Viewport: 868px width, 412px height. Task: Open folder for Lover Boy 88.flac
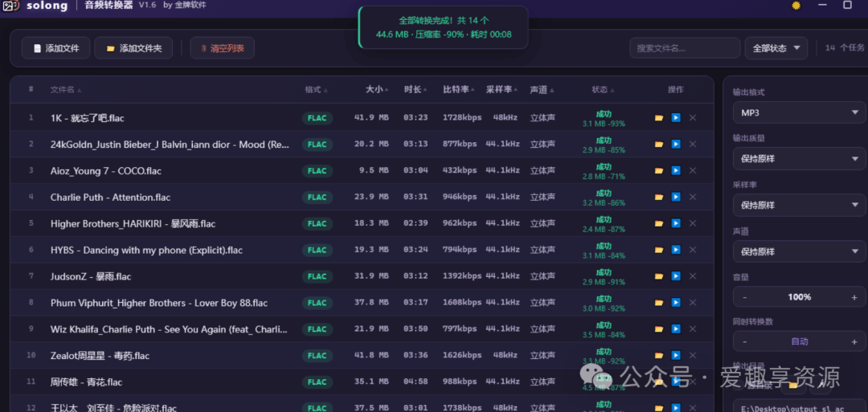pos(659,303)
